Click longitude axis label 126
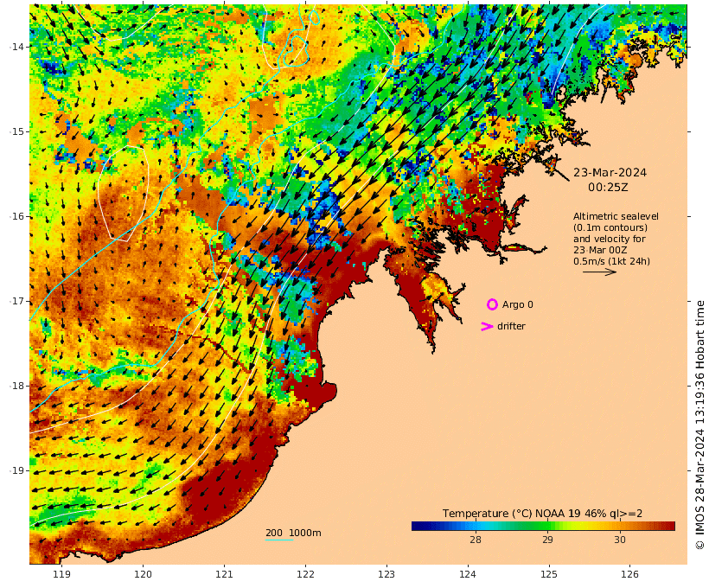Viewport: 709px width, 588px height. (629, 574)
